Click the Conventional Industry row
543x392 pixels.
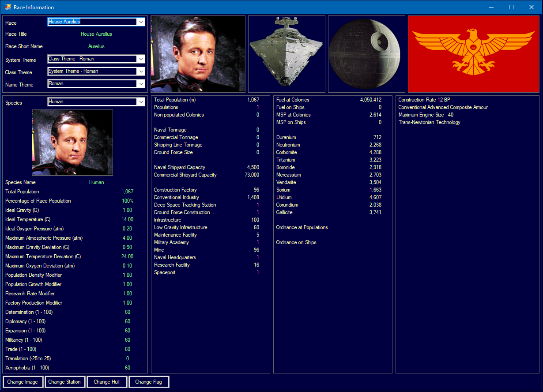pyautogui.click(x=207, y=197)
